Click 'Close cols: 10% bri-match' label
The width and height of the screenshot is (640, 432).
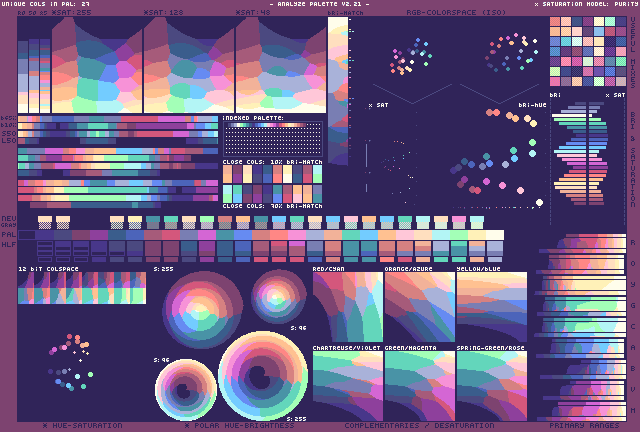coord(273,162)
